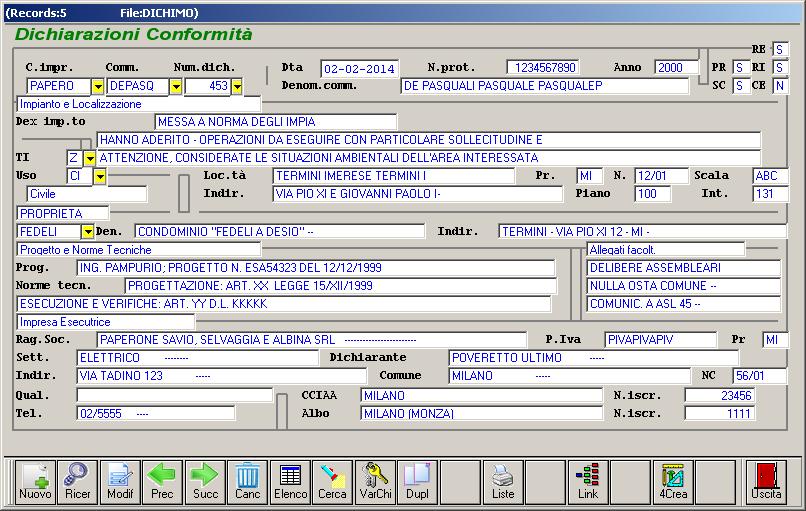Click the Albo N.iscr. field 1111

click(x=720, y=413)
